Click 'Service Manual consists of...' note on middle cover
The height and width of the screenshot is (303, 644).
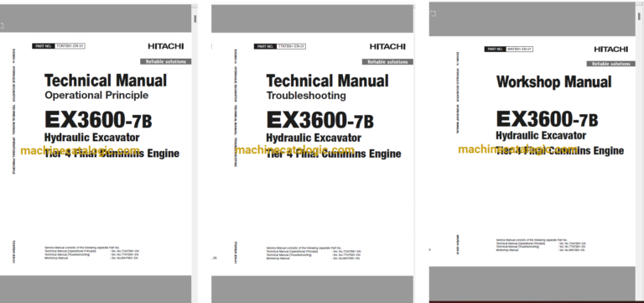pos(314,253)
